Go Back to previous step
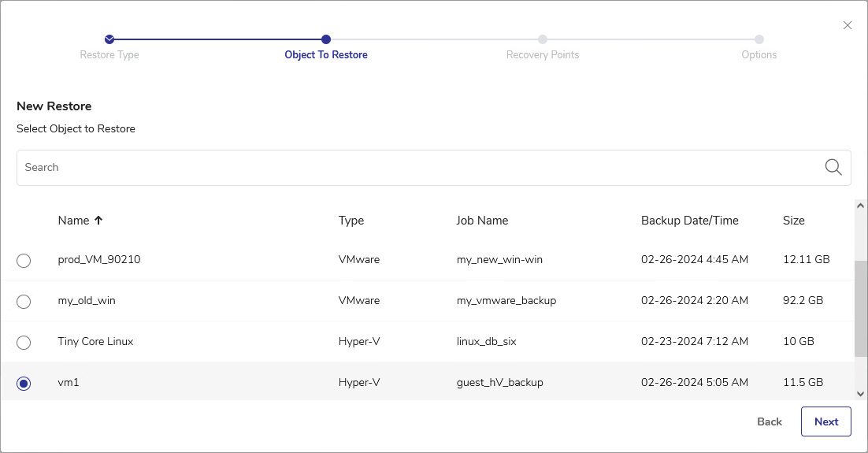Image resolution: width=868 pixels, height=453 pixels. (x=769, y=421)
